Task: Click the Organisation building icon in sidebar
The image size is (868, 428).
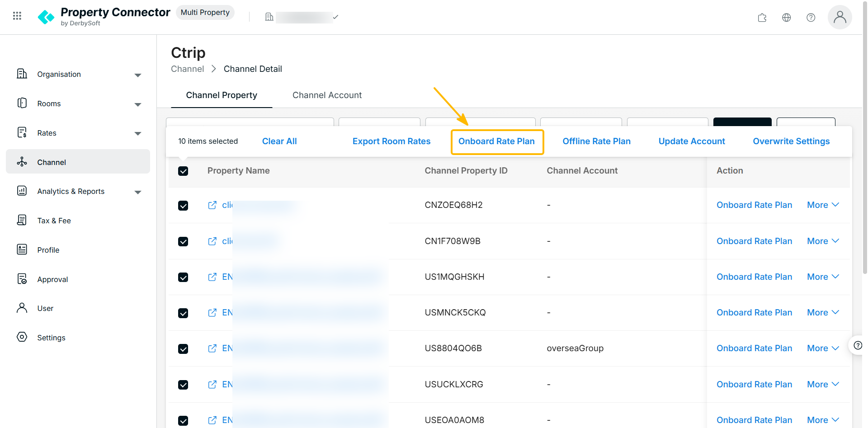Action: click(x=22, y=74)
